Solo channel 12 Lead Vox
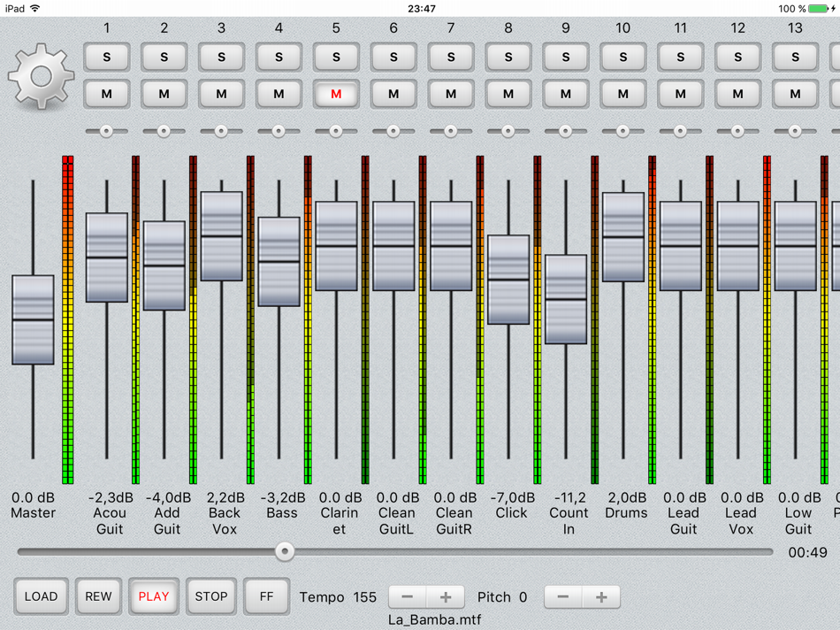840x630 pixels. (737, 57)
